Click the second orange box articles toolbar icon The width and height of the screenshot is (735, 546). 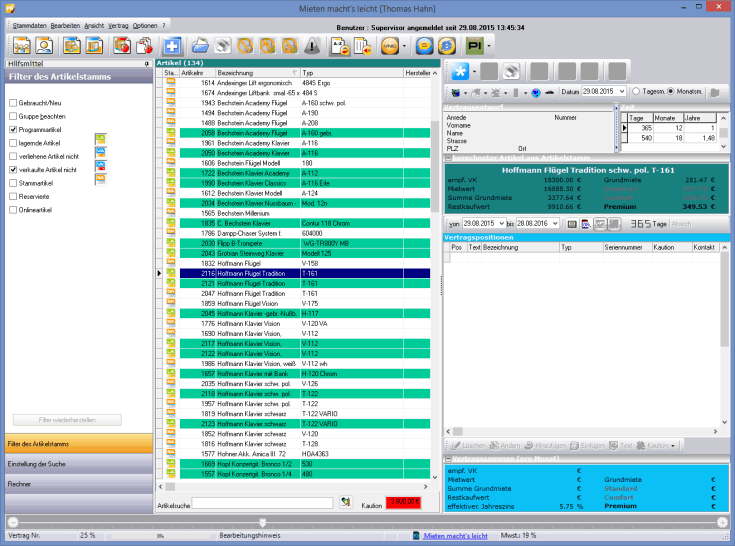click(x=95, y=46)
